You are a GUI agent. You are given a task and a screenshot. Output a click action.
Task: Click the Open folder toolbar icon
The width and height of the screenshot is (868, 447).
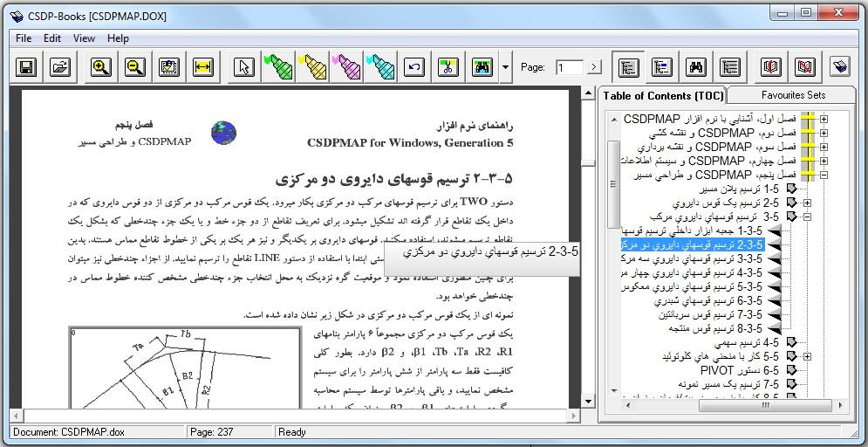point(60,67)
